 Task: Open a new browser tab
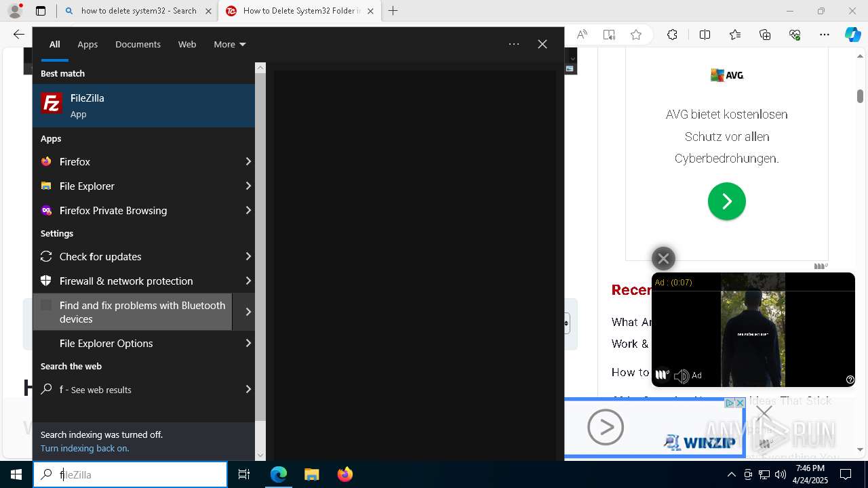393,11
